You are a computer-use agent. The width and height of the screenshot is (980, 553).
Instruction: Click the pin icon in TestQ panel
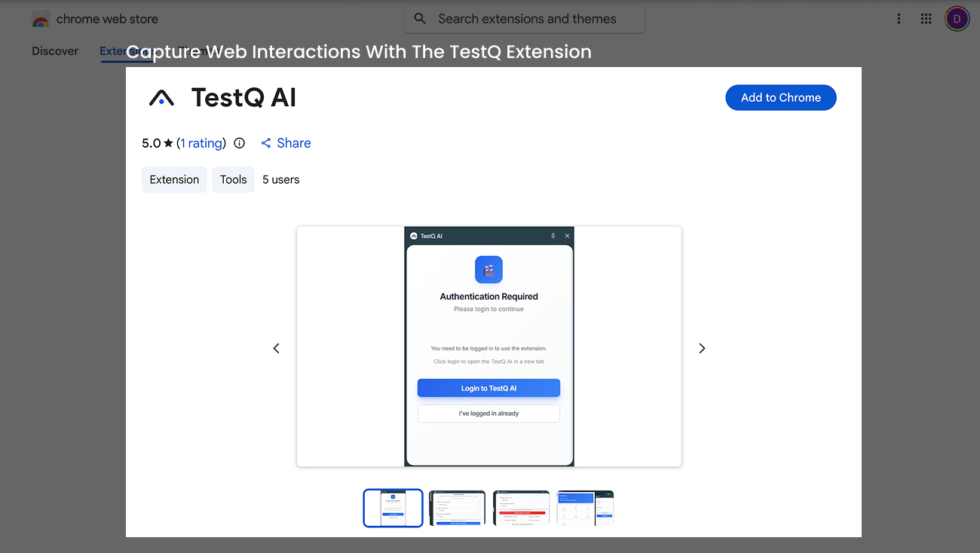click(553, 236)
